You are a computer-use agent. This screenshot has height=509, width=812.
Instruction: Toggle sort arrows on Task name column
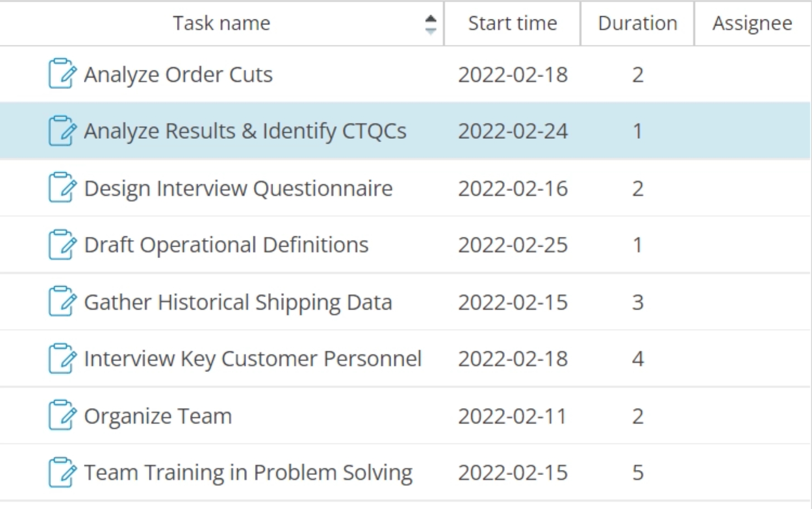[430, 24]
